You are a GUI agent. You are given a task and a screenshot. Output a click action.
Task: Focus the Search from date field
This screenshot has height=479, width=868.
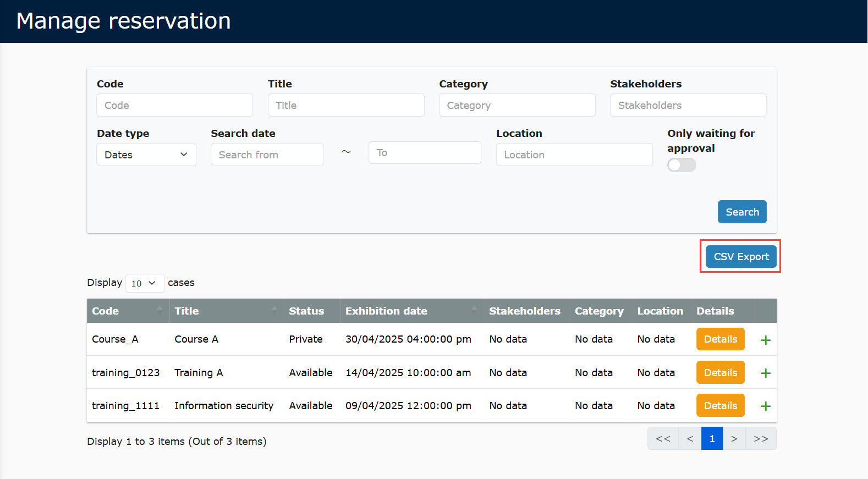click(267, 155)
